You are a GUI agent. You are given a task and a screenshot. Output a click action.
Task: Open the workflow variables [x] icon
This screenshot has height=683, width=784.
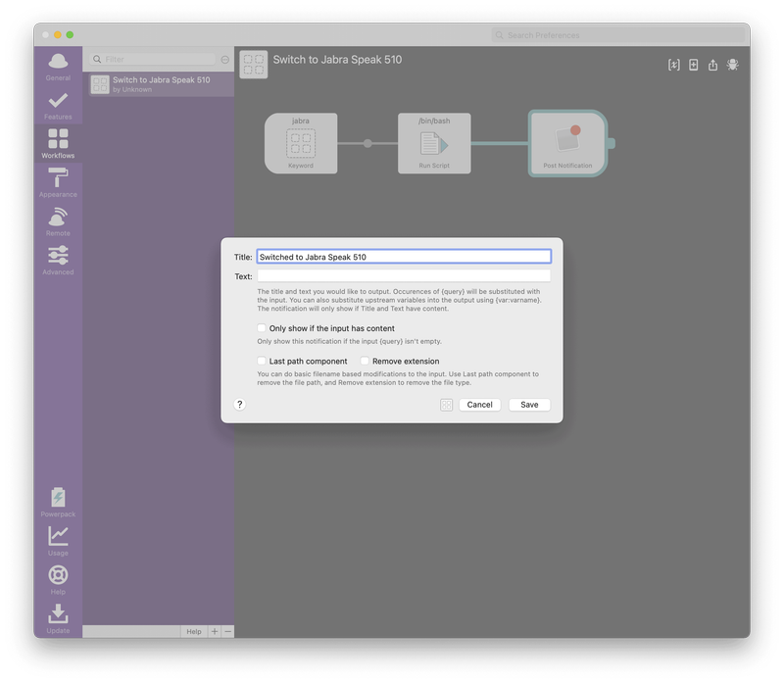[673, 65]
